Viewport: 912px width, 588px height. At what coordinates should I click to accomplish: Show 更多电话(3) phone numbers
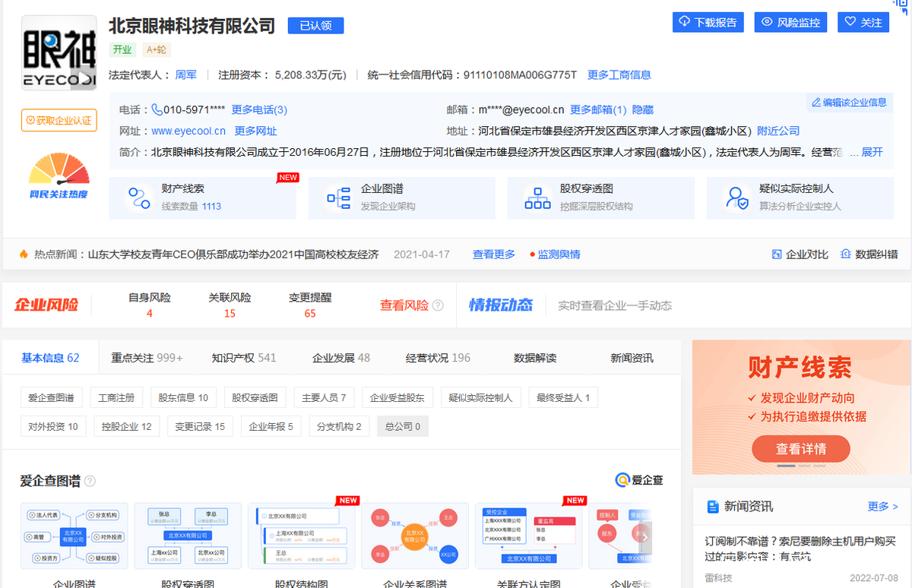point(259,109)
